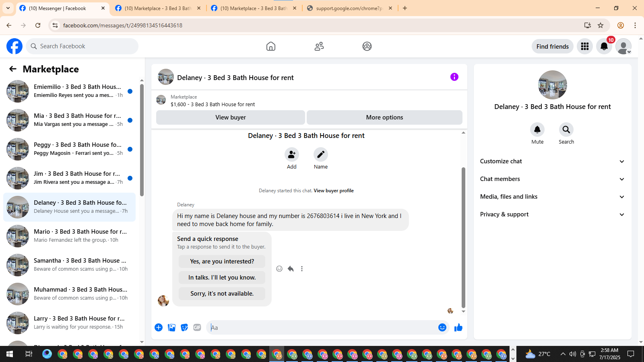The width and height of the screenshot is (644, 362).
Task: Open the Facebook menu grid icon
Action: [585, 46]
